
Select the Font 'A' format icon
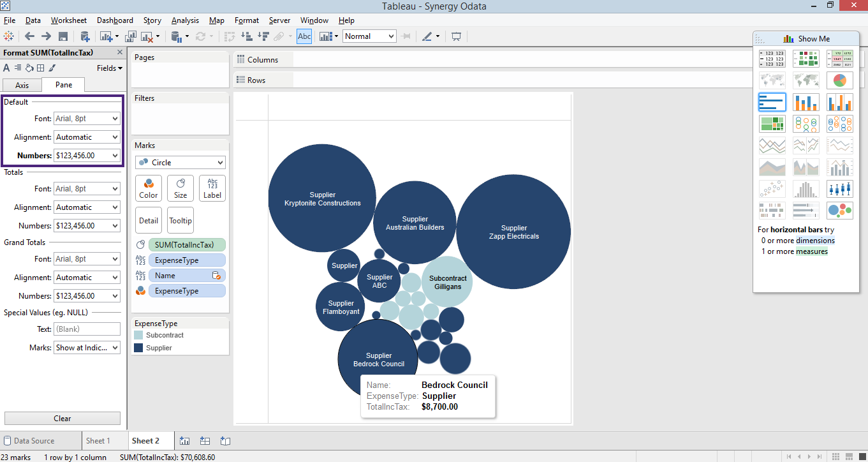pyautogui.click(x=6, y=68)
